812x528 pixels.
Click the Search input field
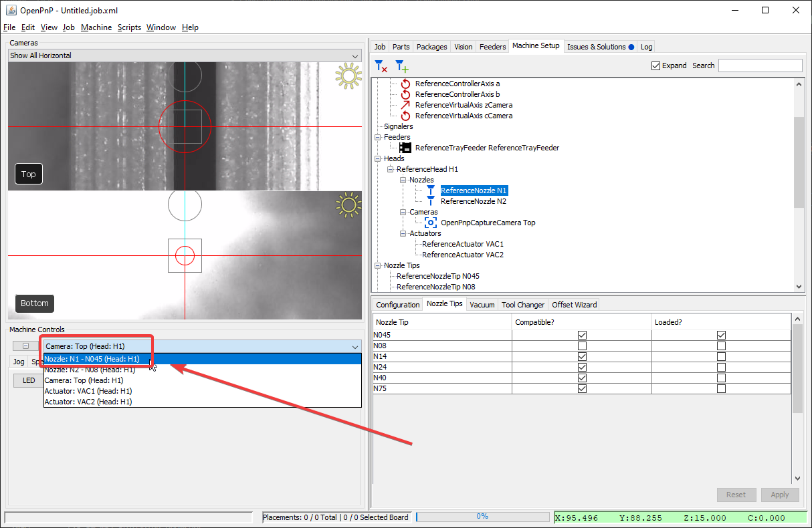coord(760,65)
